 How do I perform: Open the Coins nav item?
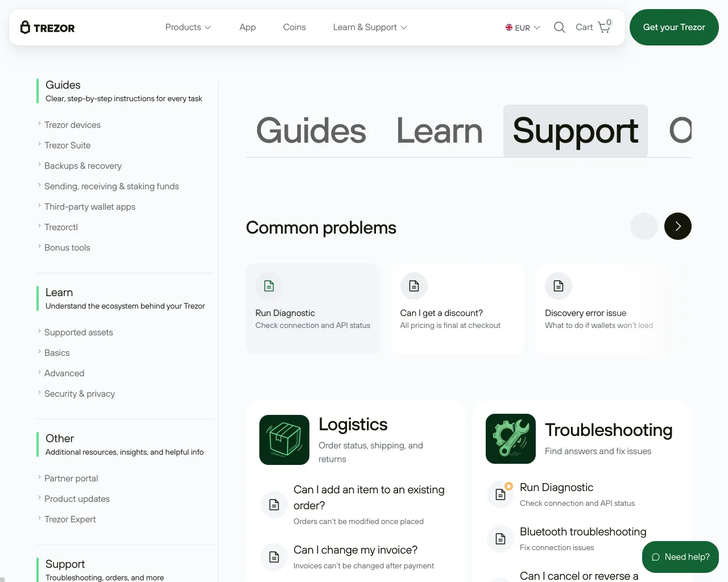pyautogui.click(x=295, y=27)
